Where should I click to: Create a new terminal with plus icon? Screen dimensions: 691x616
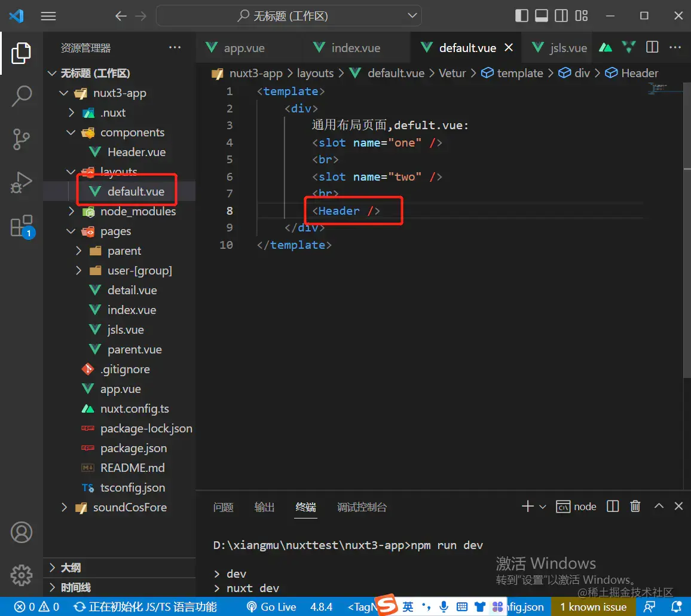pyautogui.click(x=527, y=506)
